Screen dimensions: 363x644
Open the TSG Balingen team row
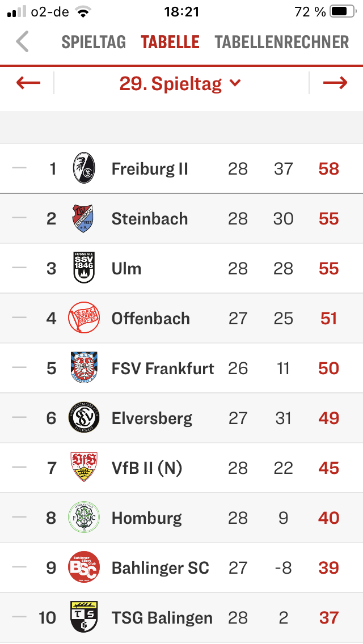click(181, 617)
